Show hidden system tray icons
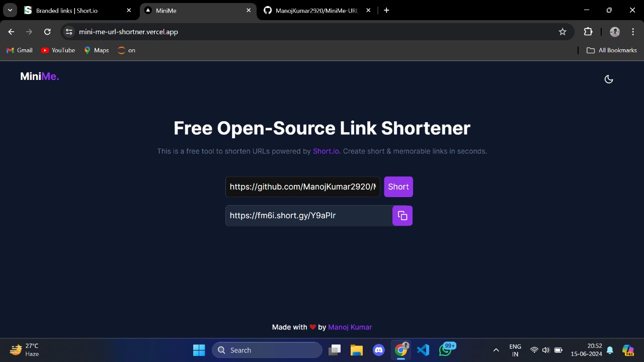The height and width of the screenshot is (362, 644). pos(496,350)
